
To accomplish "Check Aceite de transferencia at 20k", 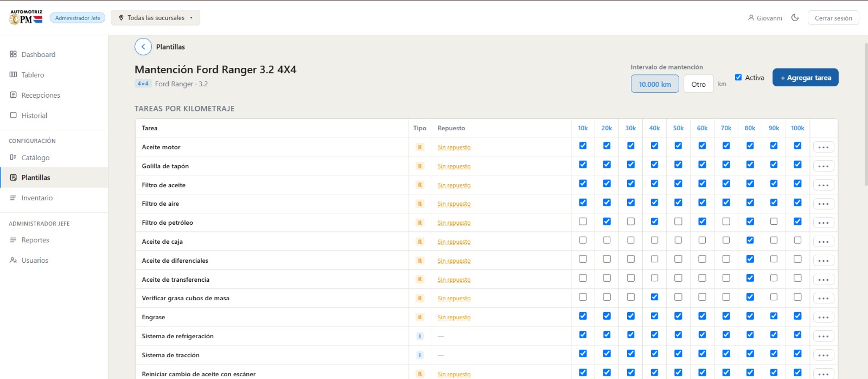I will (607, 278).
